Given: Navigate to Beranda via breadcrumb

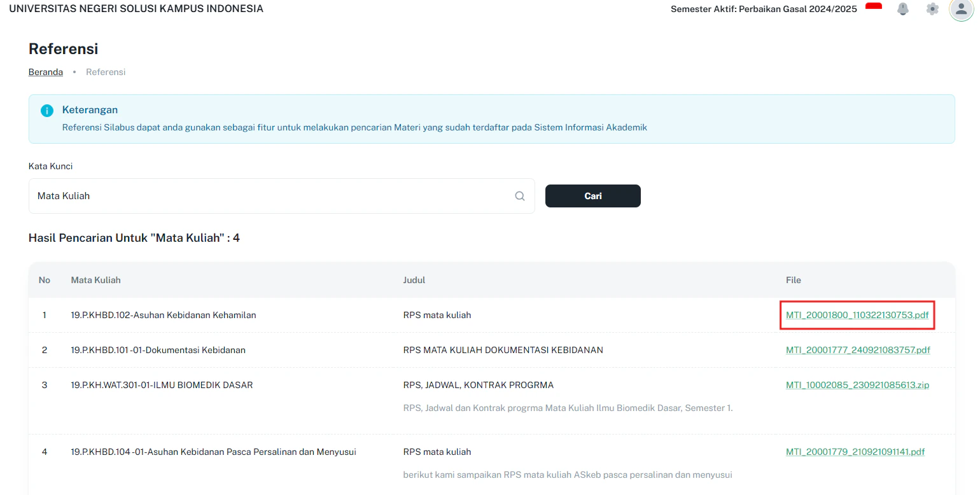Looking at the screenshot, I should coord(45,72).
